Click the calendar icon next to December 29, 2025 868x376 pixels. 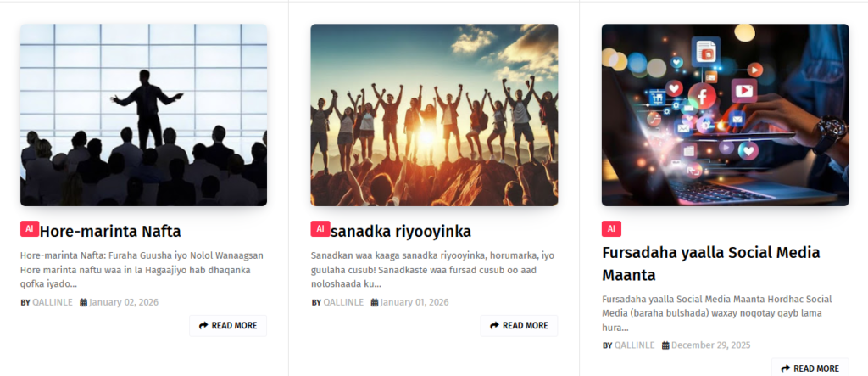pyautogui.click(x=665, y=345)
